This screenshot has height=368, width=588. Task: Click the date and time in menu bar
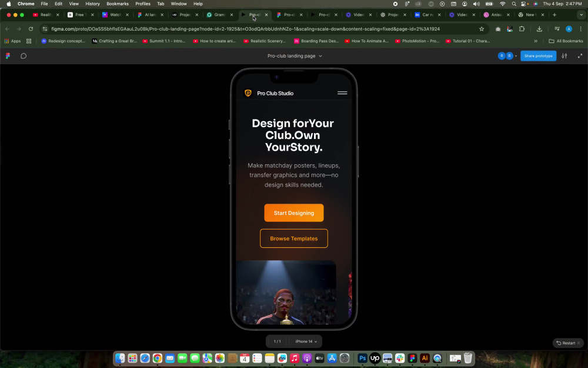pos(562,4)
